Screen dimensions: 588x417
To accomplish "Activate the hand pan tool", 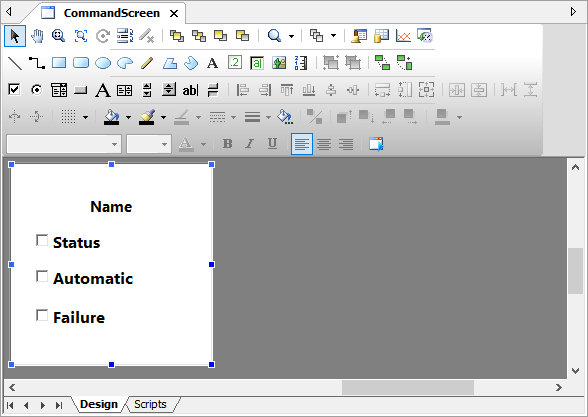I will point(37,36).
